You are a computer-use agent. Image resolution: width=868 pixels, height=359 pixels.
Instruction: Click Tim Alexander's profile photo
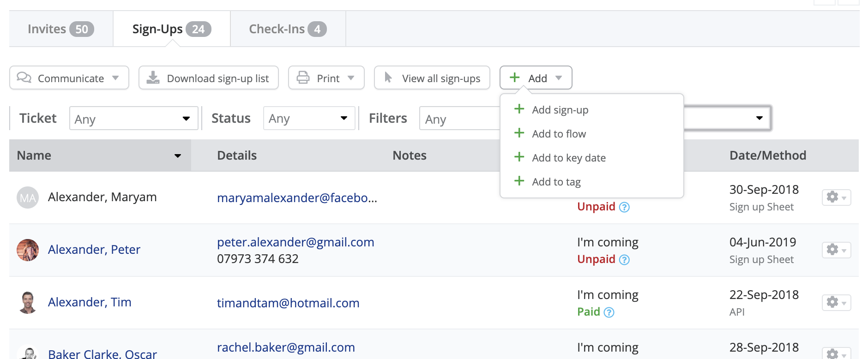click(x=28, y=303)
